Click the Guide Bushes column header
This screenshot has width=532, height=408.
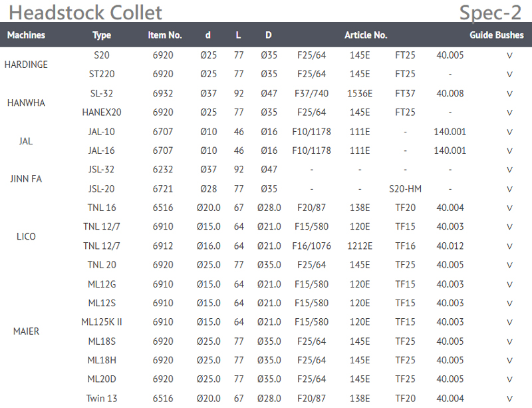[496, 35]
